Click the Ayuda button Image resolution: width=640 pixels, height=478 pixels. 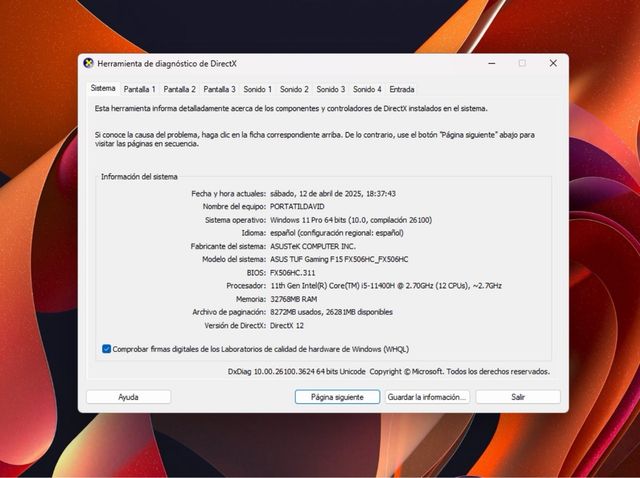[x=128, y=397]
